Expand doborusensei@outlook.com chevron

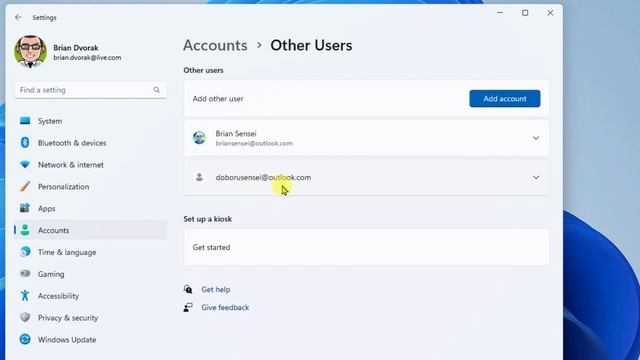(x=536, y=177)
